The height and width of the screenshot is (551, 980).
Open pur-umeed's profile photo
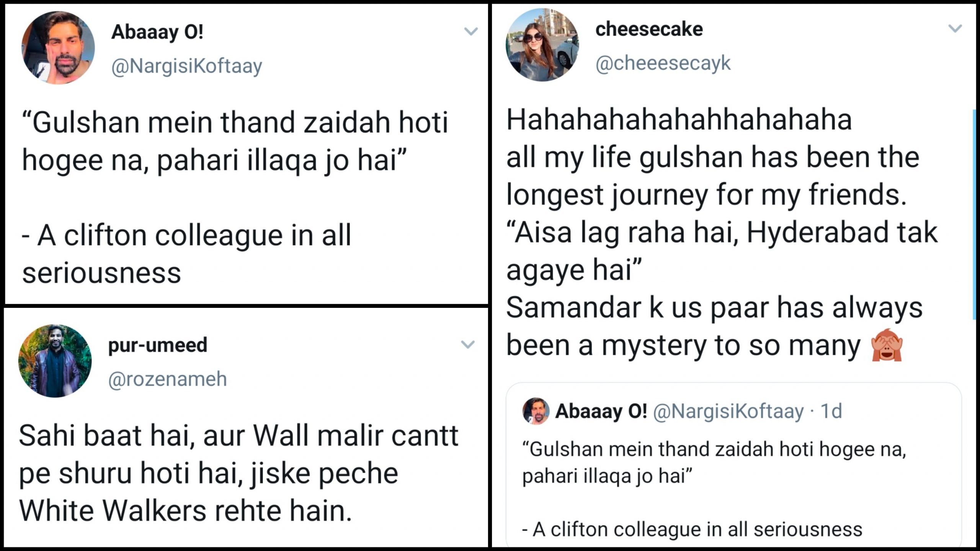[x=55, y=361]
